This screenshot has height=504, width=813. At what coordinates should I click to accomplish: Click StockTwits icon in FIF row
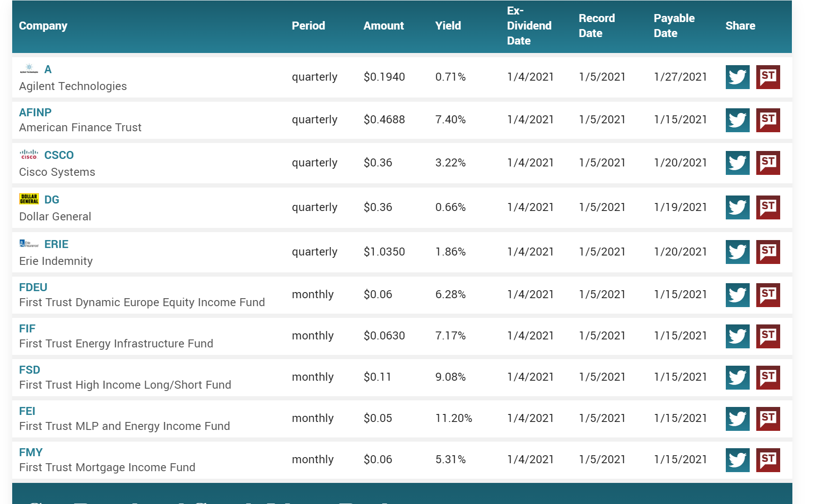(768, 336)
